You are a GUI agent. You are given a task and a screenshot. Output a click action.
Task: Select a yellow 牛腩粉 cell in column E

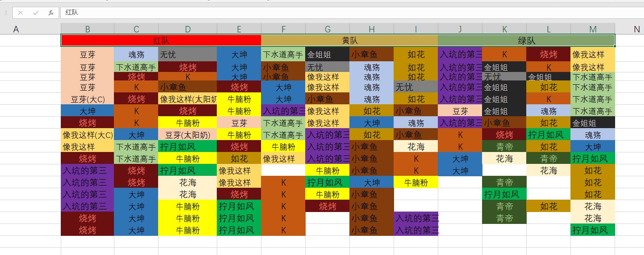coord(239,111)
